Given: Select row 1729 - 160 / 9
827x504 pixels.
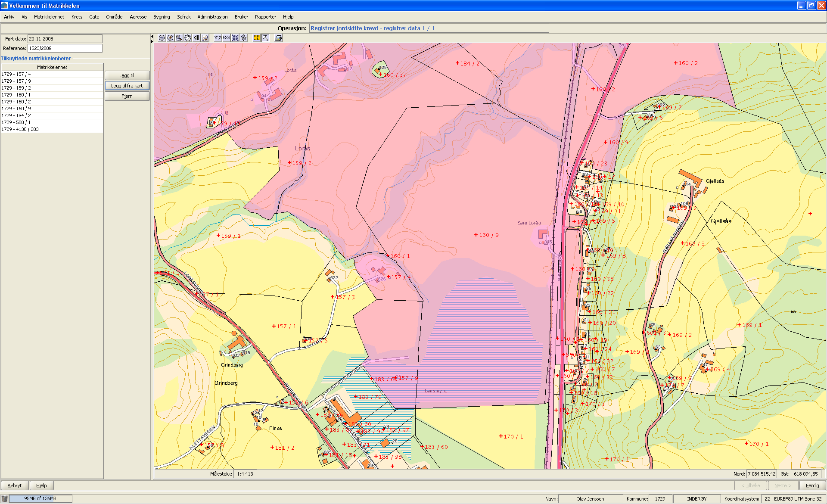Looking at the screenshot, I should tap(52, 109).
